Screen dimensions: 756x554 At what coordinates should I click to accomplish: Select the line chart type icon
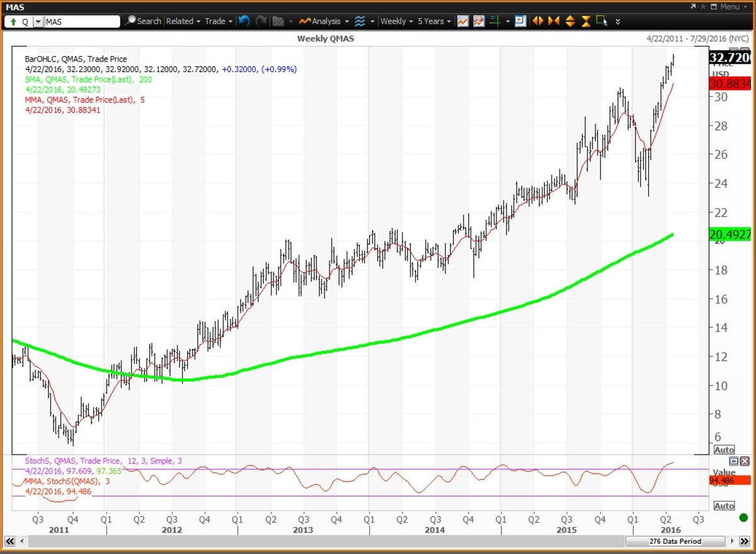click(x=462, y=21)
